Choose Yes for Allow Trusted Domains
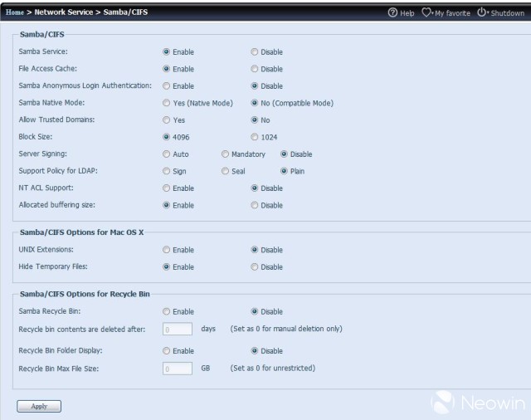Screen dimensions: 531x420 tap(166, 120)
